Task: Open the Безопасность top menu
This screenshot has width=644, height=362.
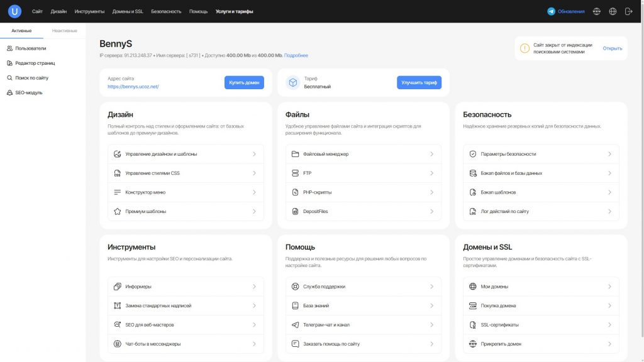Action: tap(166, 11)
